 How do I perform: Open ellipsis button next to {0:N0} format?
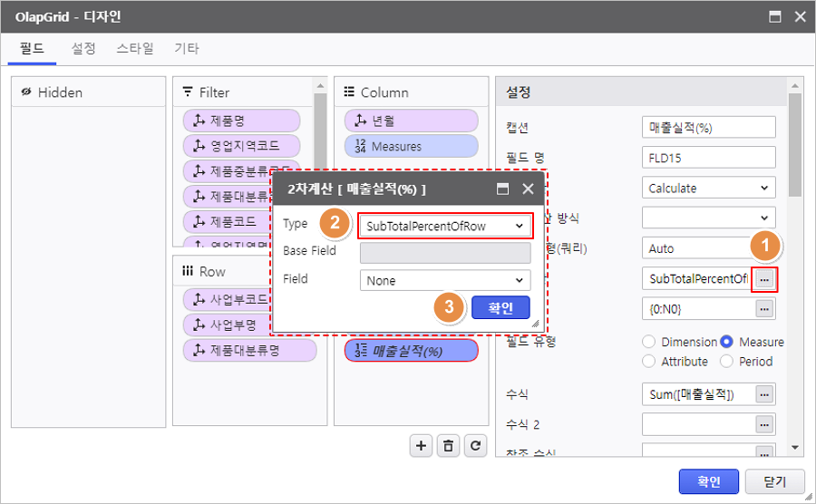click(765, 309)
